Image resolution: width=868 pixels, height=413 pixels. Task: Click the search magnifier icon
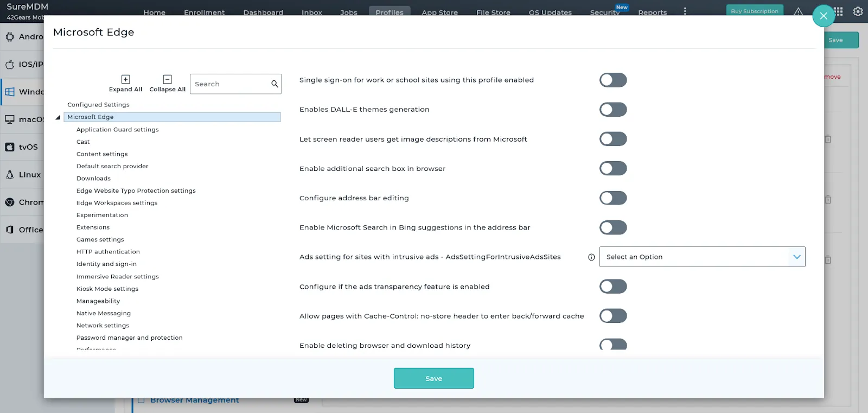(275, 84)
